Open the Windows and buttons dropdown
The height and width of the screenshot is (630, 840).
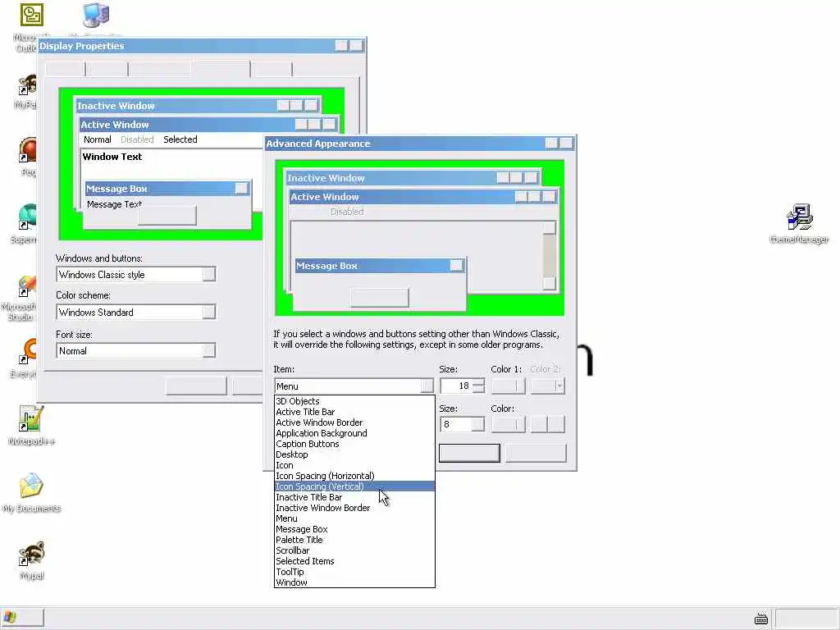tap(209, 274)
